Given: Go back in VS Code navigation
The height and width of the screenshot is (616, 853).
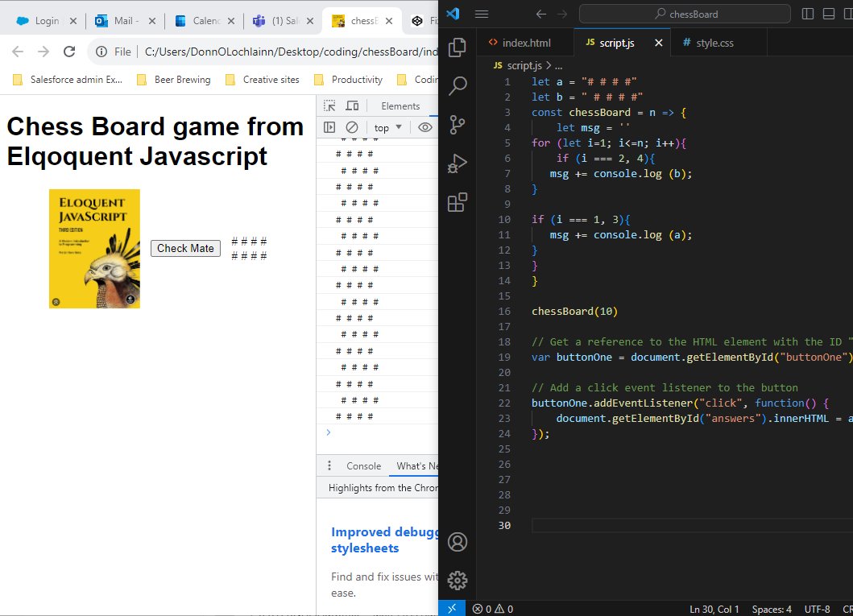Looking at the screenshot, I should coord(540,14).
